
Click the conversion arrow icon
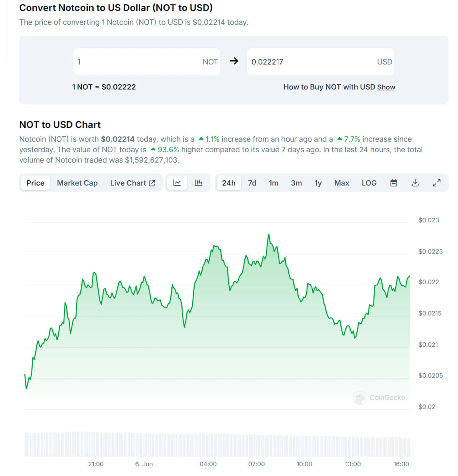click(234, 61)
